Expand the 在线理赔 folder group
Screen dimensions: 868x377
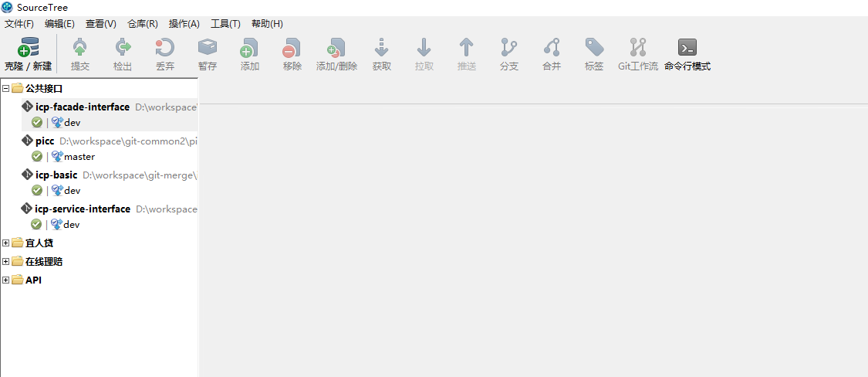coord(5,262)
